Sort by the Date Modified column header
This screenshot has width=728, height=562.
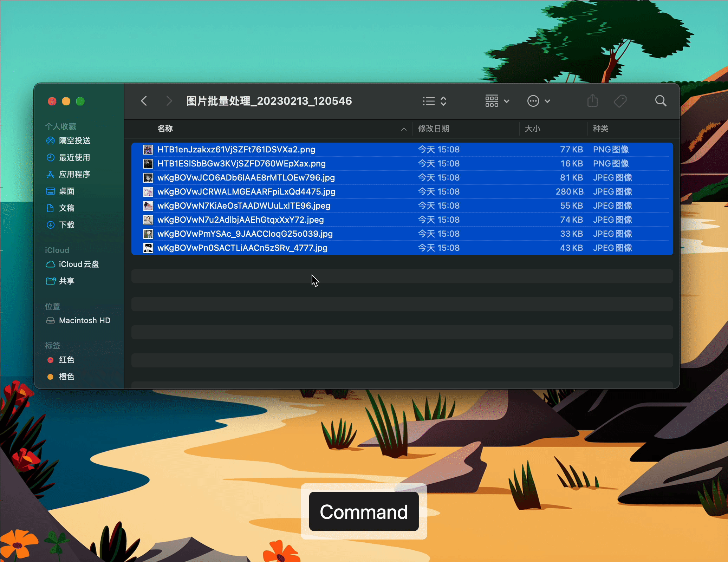434,129
